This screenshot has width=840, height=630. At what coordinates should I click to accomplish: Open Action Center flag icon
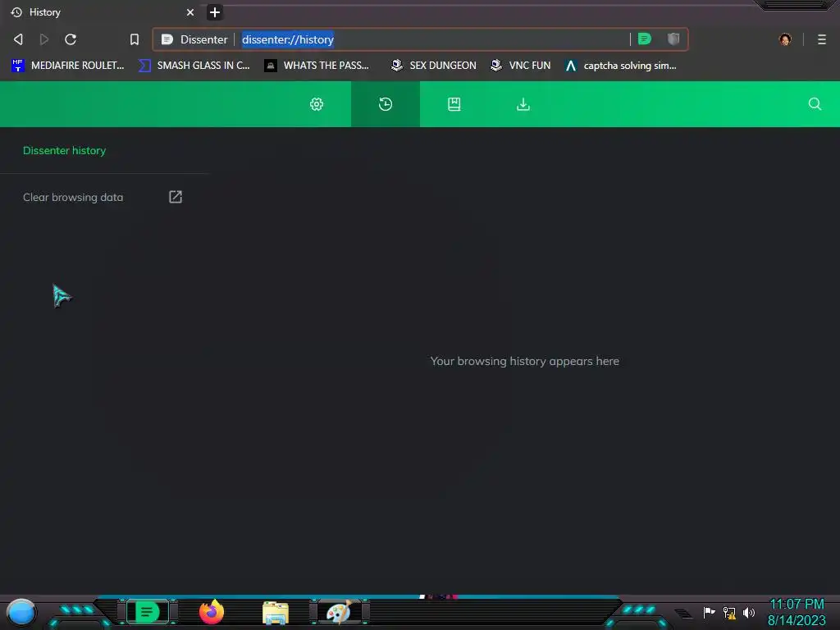point(709,612)
